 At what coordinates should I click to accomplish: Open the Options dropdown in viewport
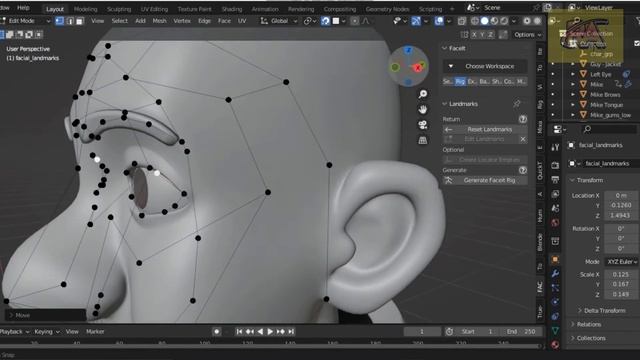click(x=527, y=35)
